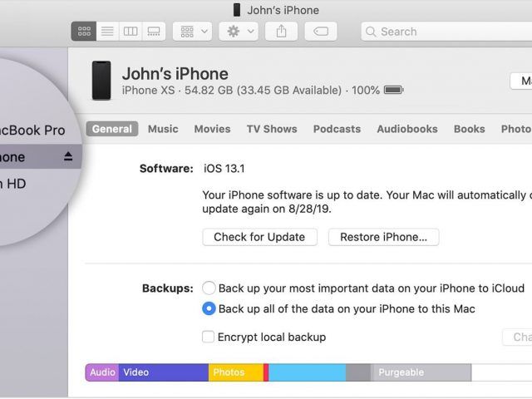The image size is (532, 399).
Task: Click the Edit Tags icon
Action: click(321, 32)
